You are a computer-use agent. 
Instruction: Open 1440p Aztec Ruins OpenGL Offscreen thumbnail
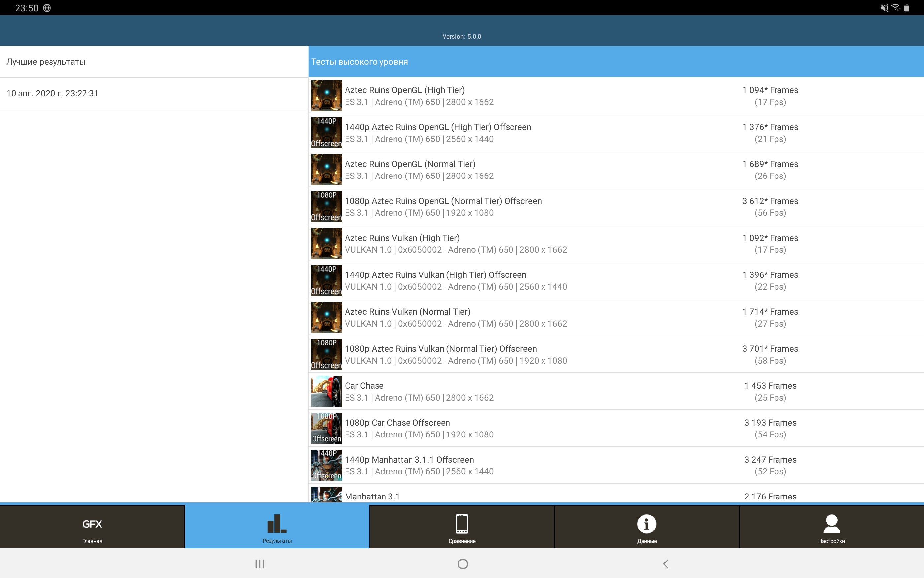(x=326, y=133)
